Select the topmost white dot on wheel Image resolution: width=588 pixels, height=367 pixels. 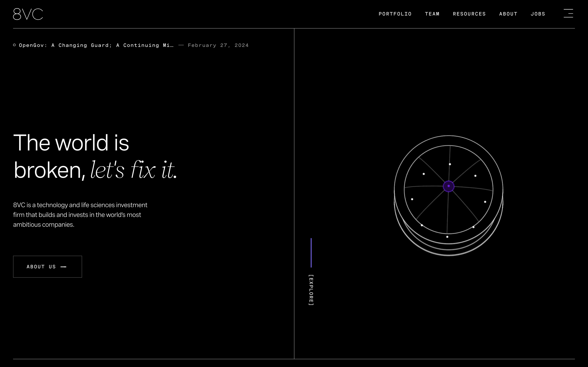pos(450,164)
